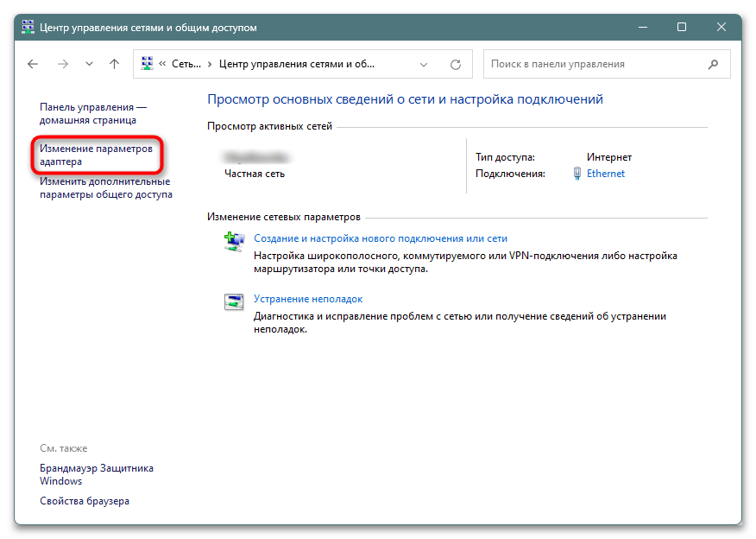
Task: Click the 'См. также' label
Action: (64, 448)
